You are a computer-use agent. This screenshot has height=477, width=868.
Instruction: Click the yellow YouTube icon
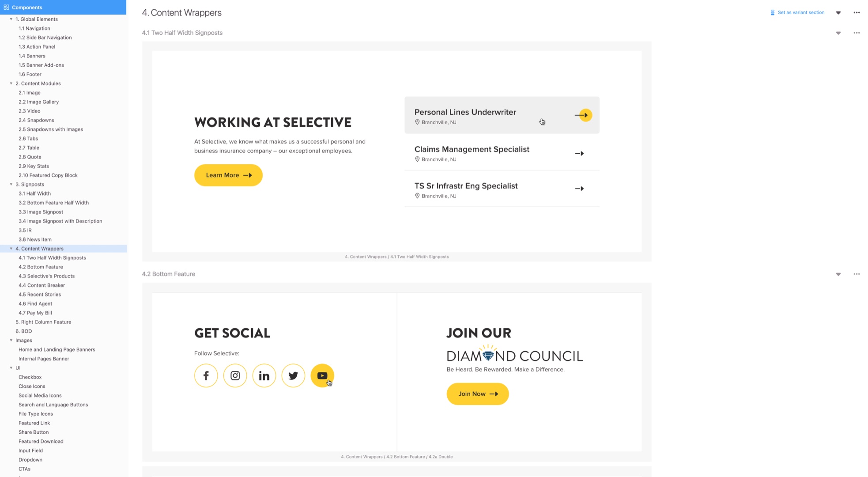pyautogui.click(x=322, y=375)
